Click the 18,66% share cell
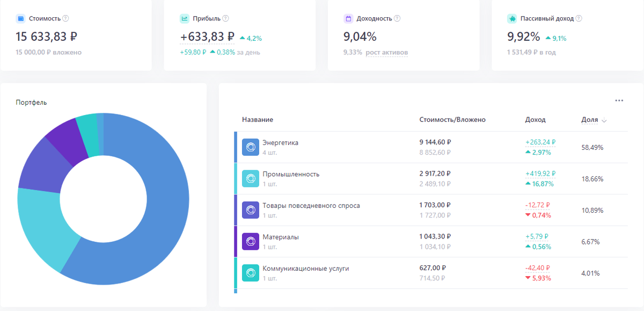The height and width of the screenshot is (311, 644). 592,179
